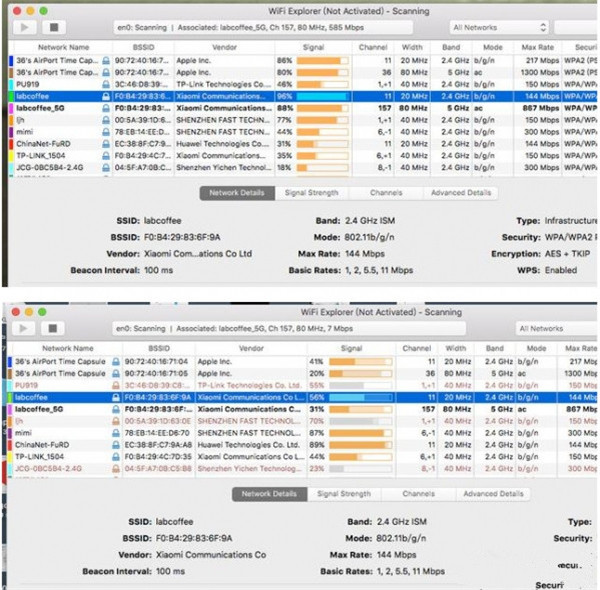
Task: Open Advanced Details tab in upper window
Action: [x=461, y=193]
